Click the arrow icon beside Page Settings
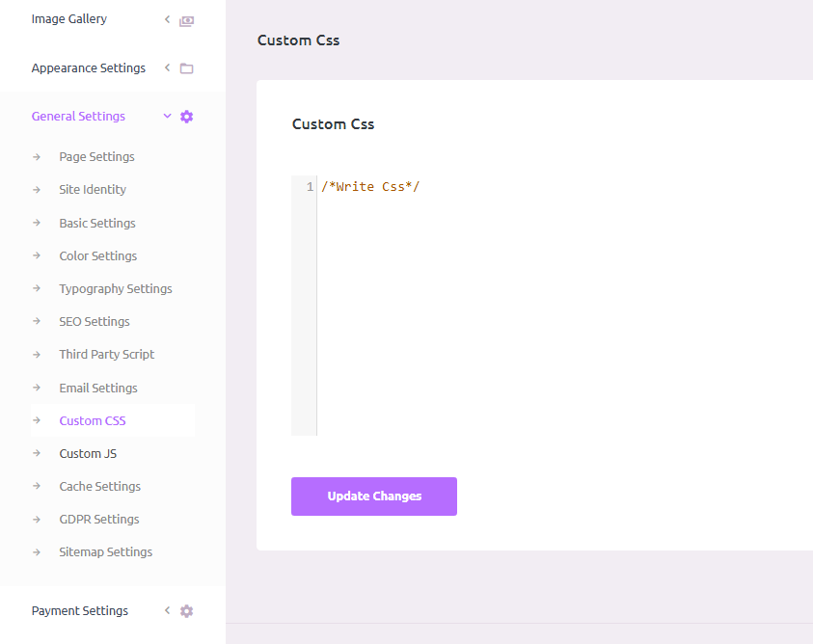Image resolution: width=813 pixels, height=644 pixels. 37,157
